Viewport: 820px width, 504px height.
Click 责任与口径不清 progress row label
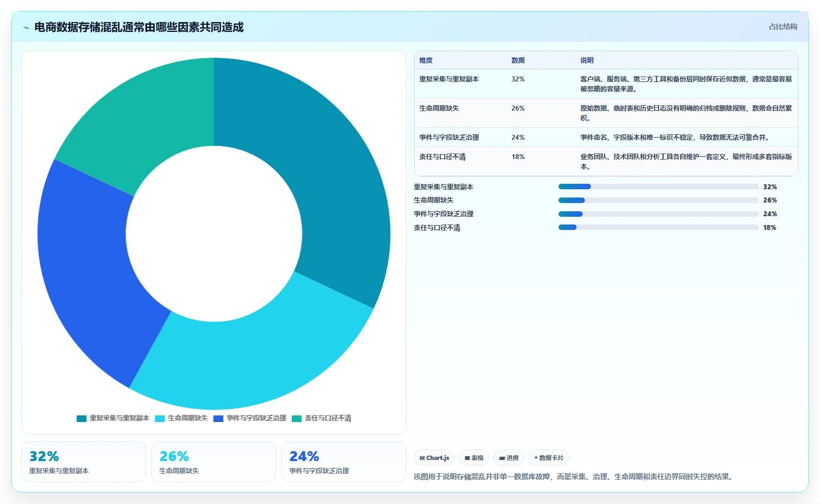pos(437,228)
